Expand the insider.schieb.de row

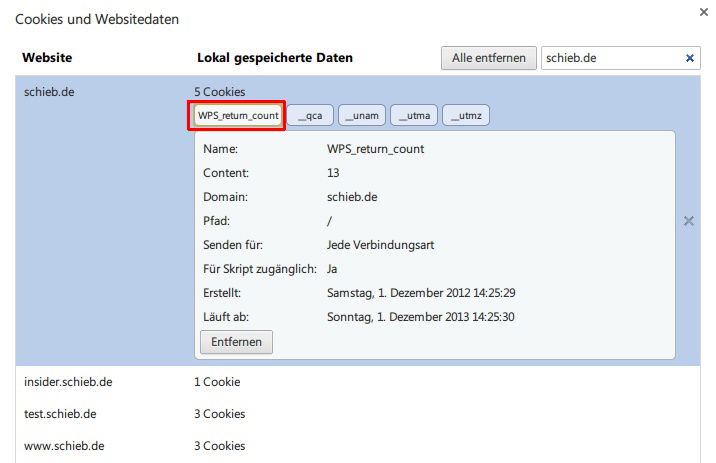pyautogui.click(x=358, y=382)
